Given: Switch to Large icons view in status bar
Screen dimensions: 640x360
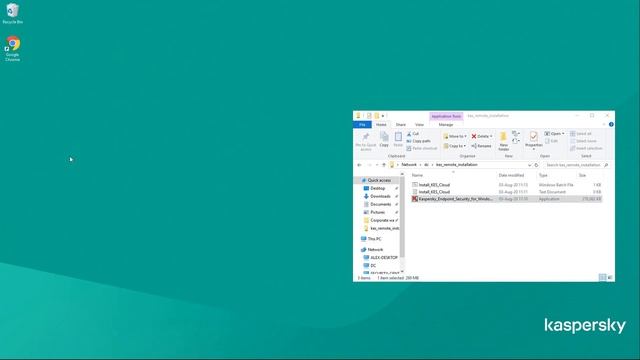Looking at the screenshot, I should click(610, 278).
